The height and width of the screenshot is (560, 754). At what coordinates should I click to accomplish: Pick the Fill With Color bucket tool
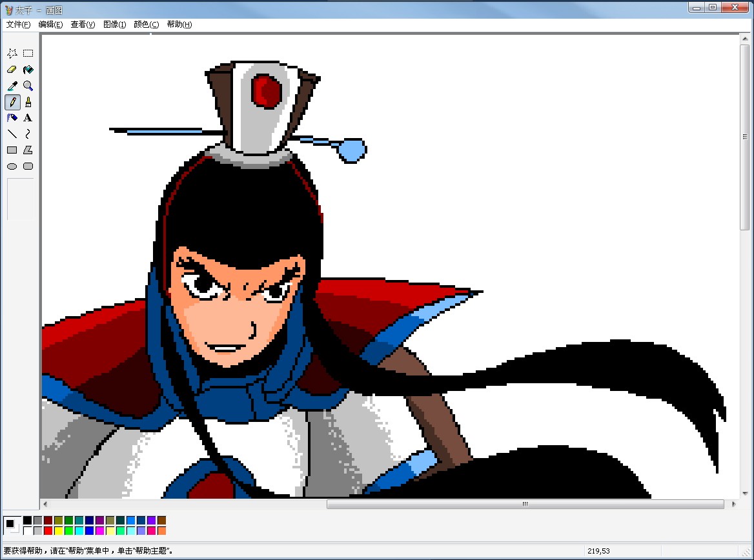coord(28,70)
